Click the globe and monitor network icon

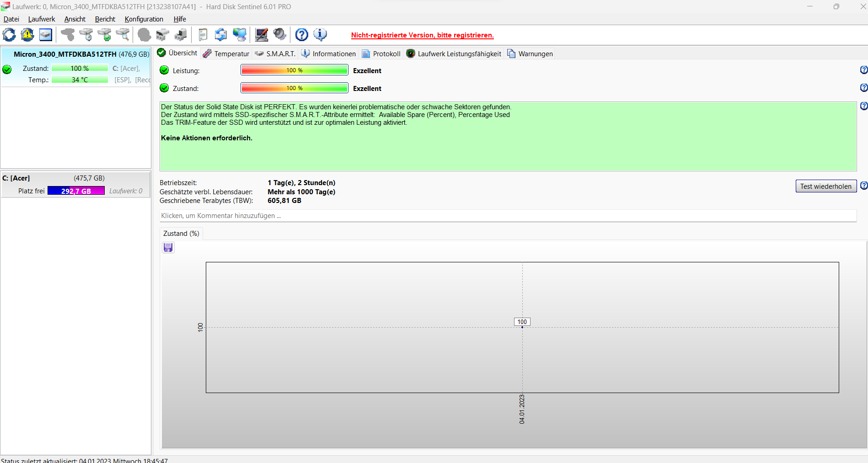coord(240,35)
